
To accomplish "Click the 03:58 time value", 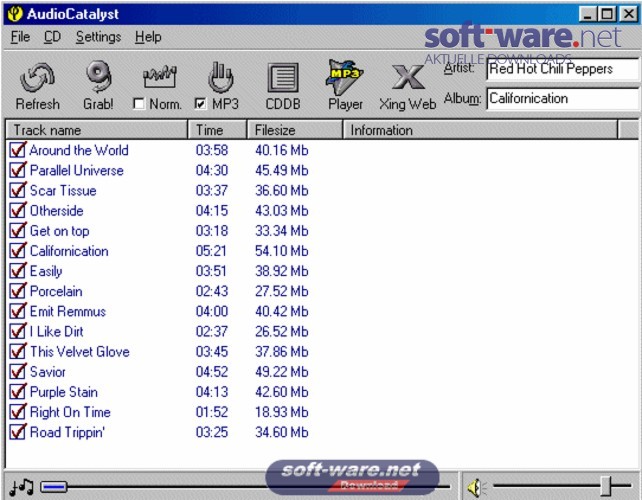I will 212,150.
